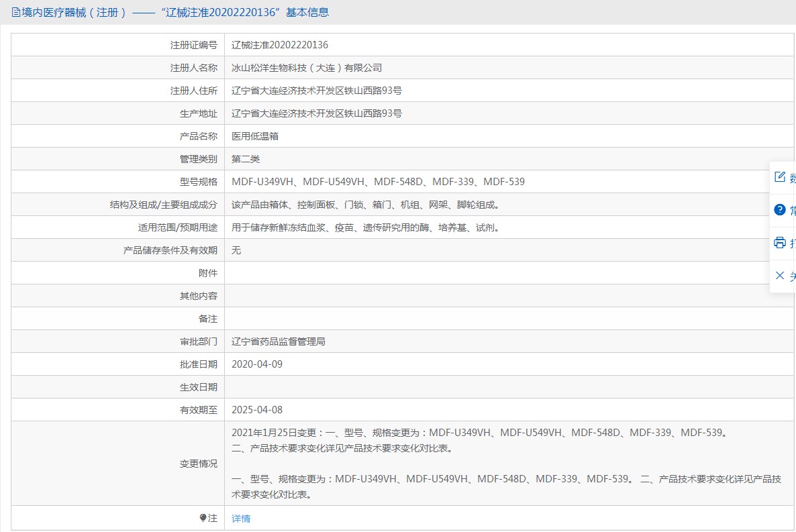Click the document icon beside the page title
Image resolution: width=796 pixels, height=532 pixels.
click(16, 12)
